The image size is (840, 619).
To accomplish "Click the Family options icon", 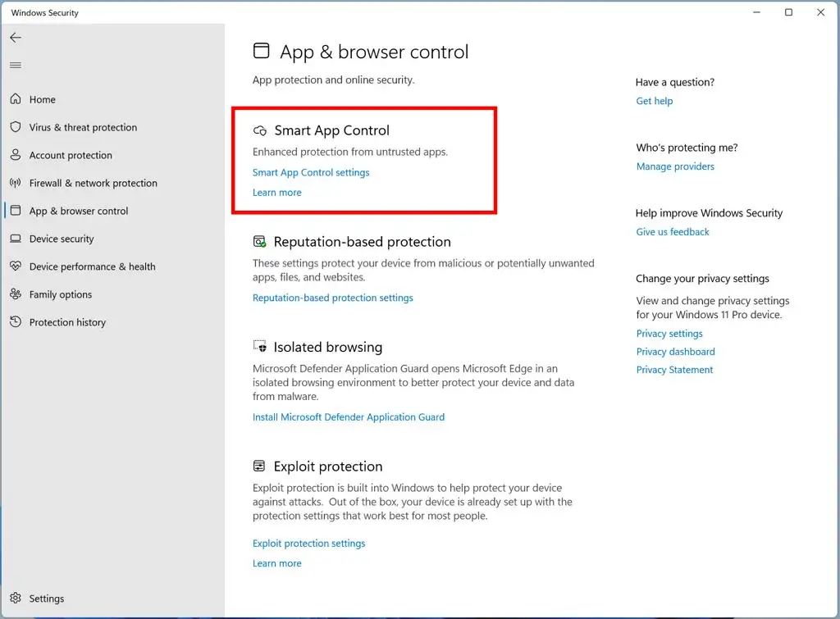I will click(x=16, y=294).
